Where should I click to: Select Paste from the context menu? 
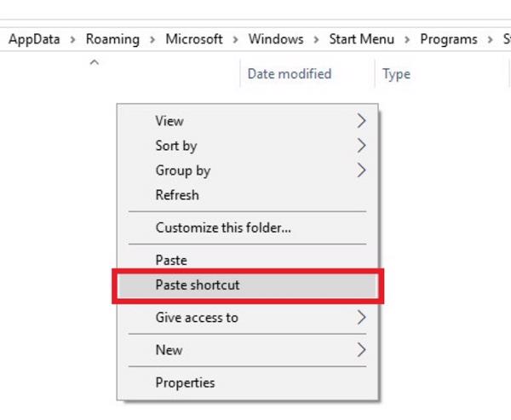171,260
